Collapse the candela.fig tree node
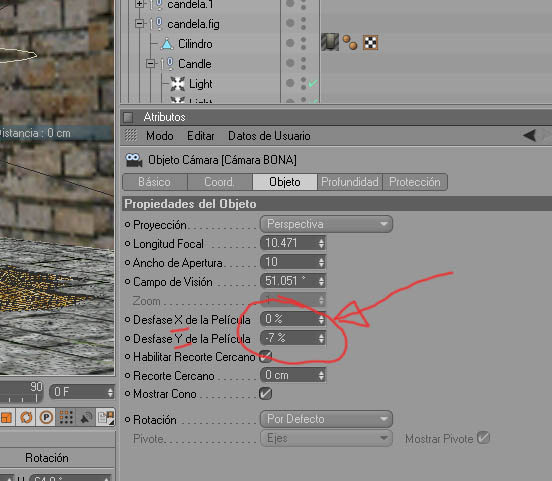Viewport: 552px width, 481px height. pos(140,24)
